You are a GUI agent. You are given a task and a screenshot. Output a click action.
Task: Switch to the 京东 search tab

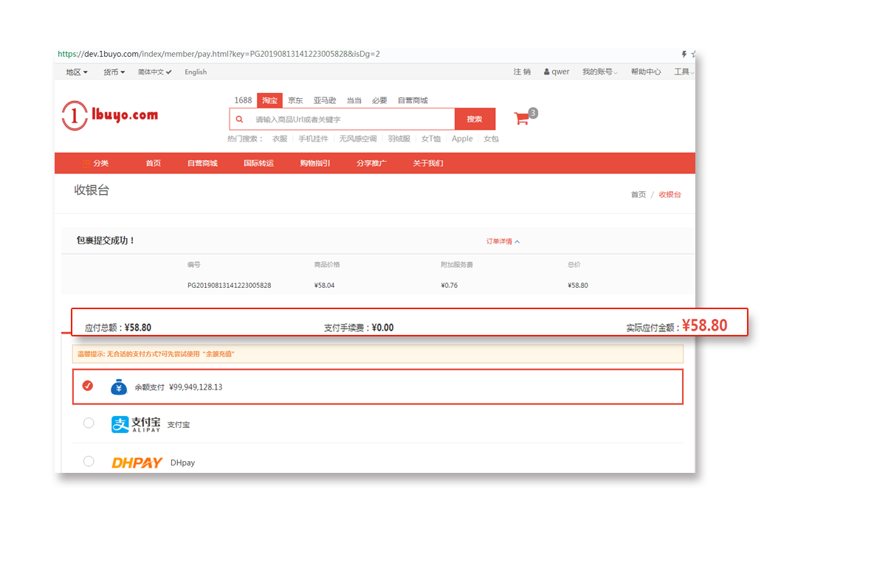click(x=295, y=100)
